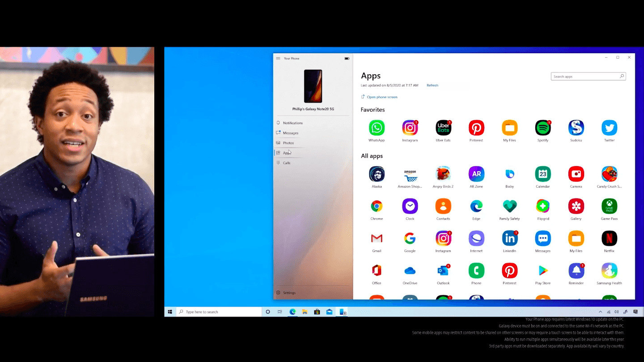644x362 pixels.
Task: Open Settings in Your Phone sidebar
Action: pos(289,293)
